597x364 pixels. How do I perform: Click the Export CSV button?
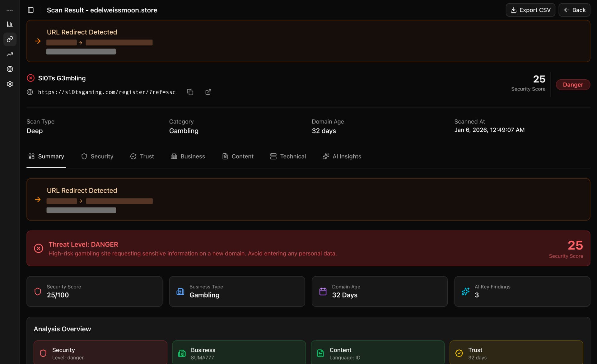click(530, 10)
